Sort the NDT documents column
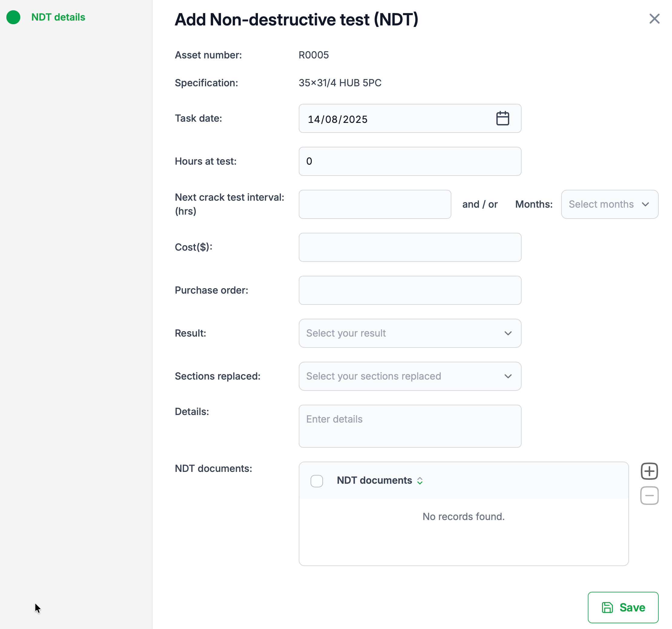672x629 pixels. pyautogui.click(x=420, y=481)
